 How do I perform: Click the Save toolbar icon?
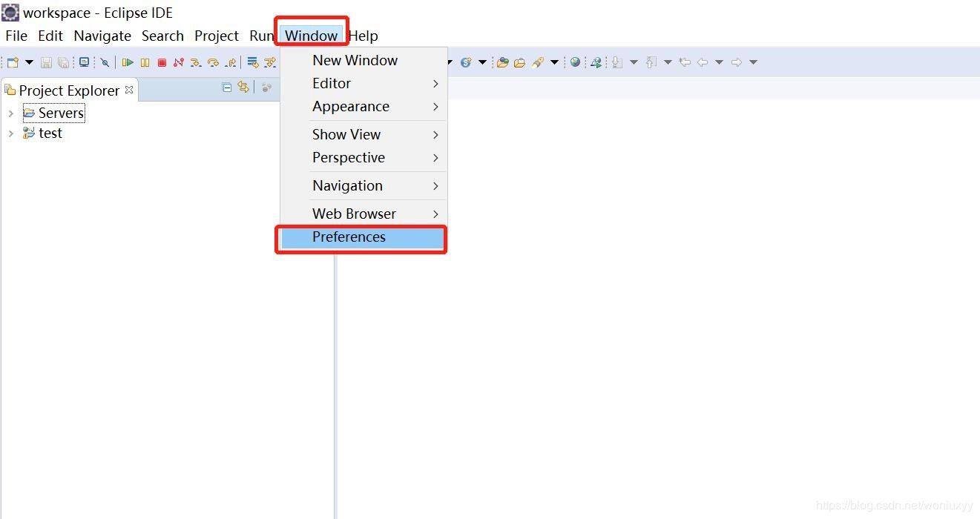[x=46, y=63]
